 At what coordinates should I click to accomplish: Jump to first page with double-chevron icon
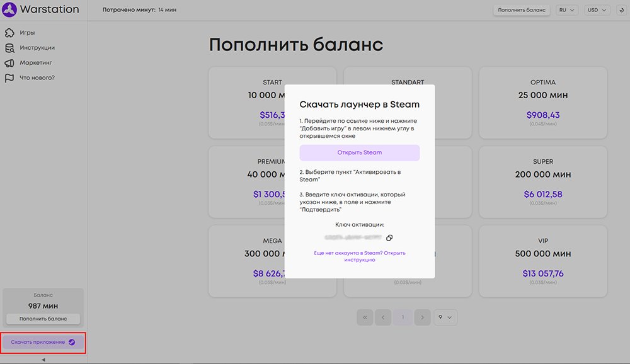pyautogui.click(x=365, y=317)
